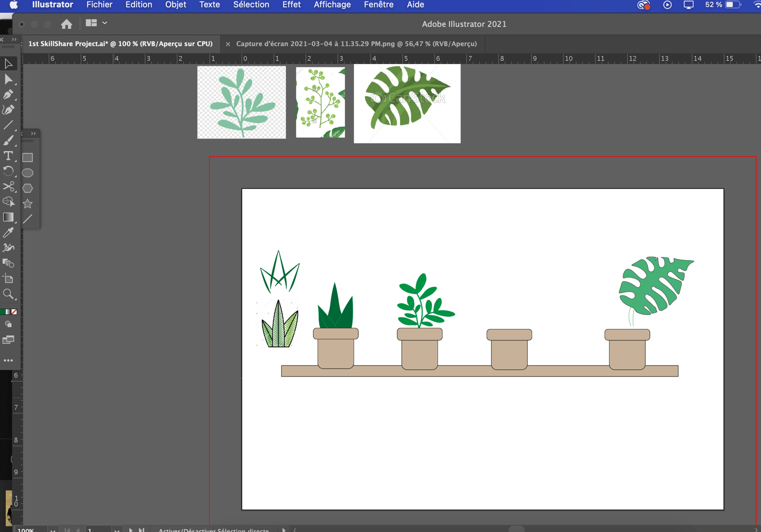Select the Pen tool
761x532 pixels.
[8, 94]
